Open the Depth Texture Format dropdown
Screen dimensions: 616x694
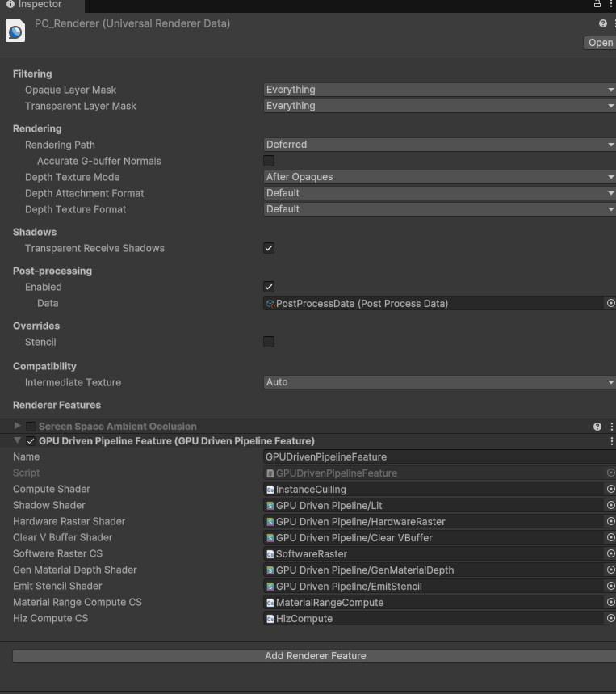[439, 209]
